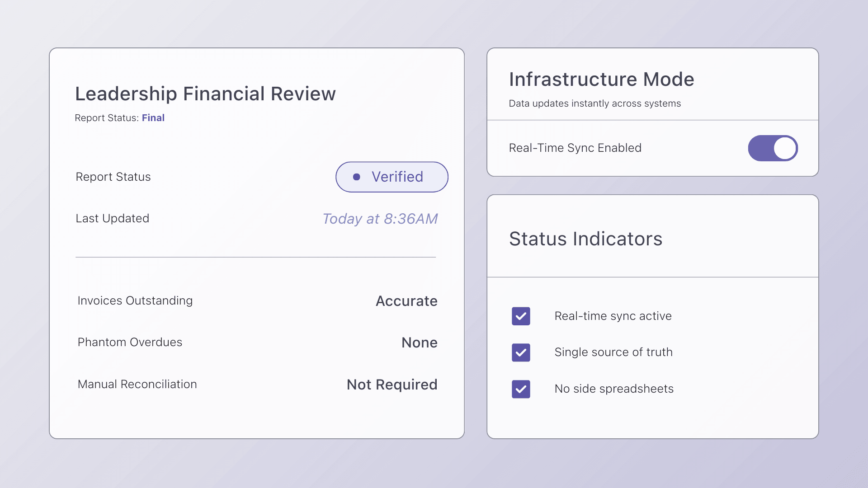Click the Data updates instantly across systems subtitle
Image resolution: width=868 pixels, height=488 pixels.
[x=594, y=103]
